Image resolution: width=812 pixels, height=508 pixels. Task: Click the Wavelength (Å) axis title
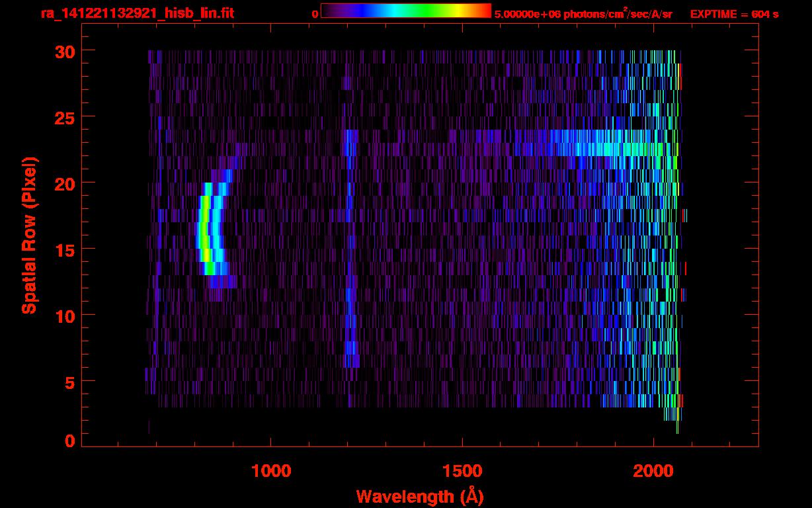(x=420, y=496)
